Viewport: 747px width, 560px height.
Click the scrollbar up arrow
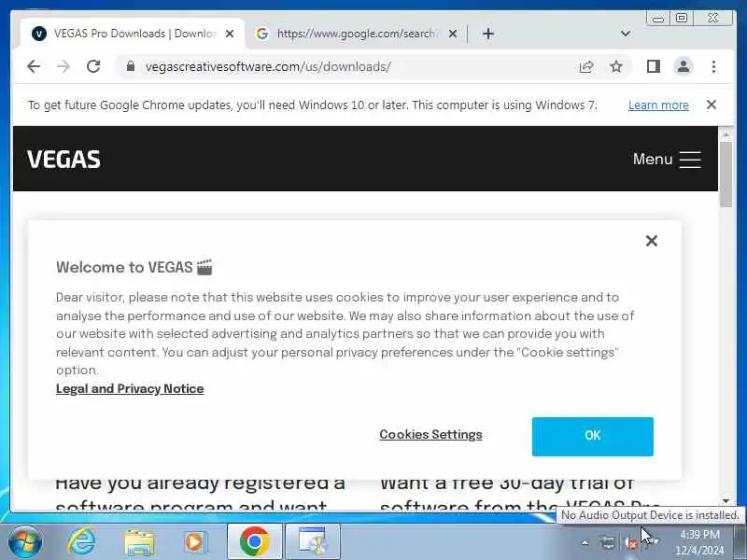[726, 135]
